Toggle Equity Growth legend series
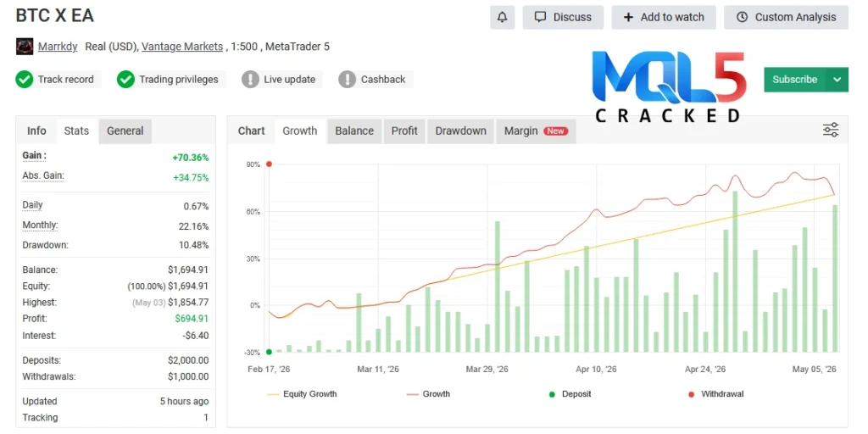The image size is (868, 434). point(303,394)
